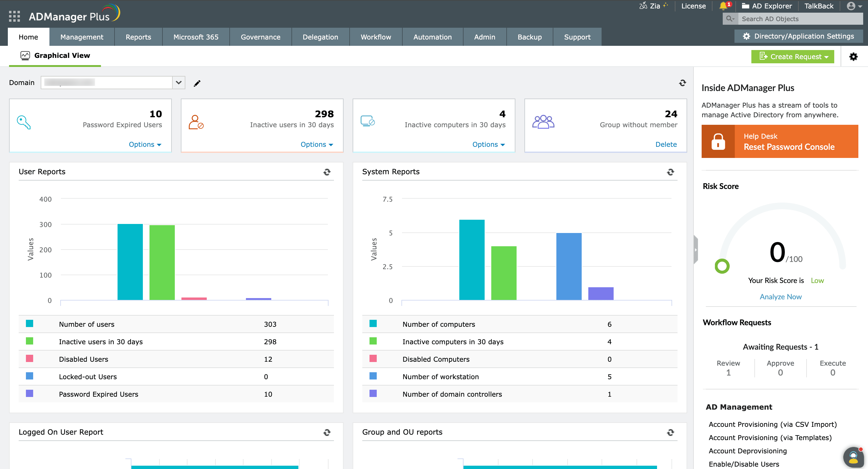The width and height of the screenshot is (868, 469).
Task: Open Enable/Disable Users link
Action: click(744, 464)
